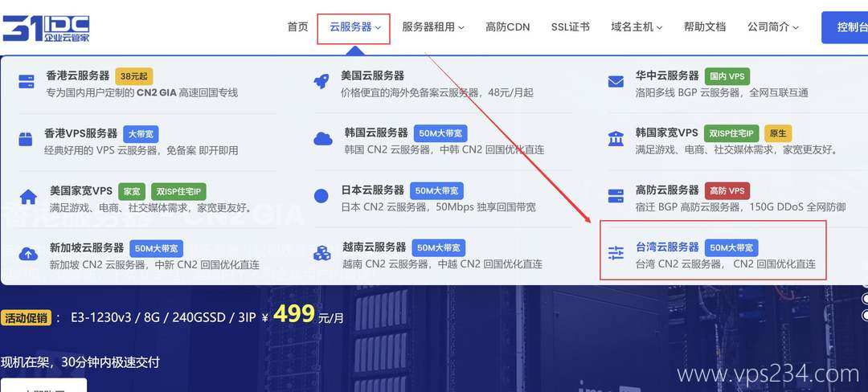This screenshot has width=868, height=392.
Task: Click 50M大带宽 badge beside 日本云服务器
Action: point(436,190)
